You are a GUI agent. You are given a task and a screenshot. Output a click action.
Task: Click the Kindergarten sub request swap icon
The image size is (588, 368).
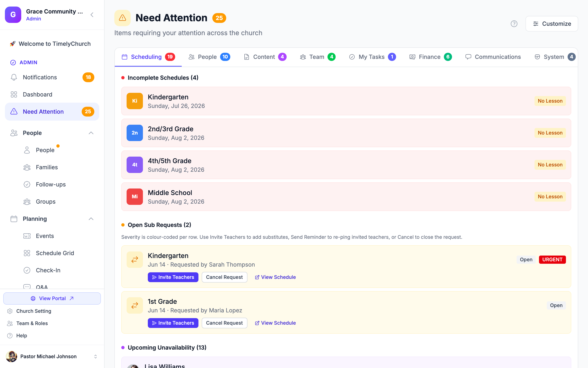point(135,259)
